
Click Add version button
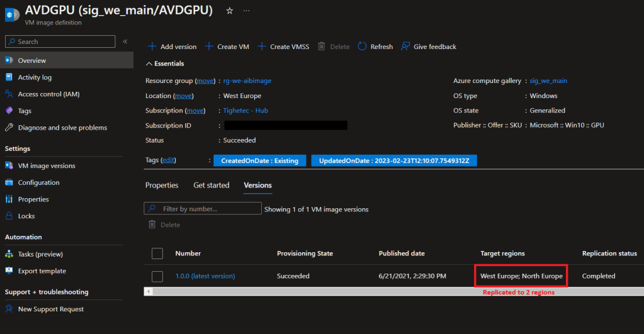[x=172, y=47]
